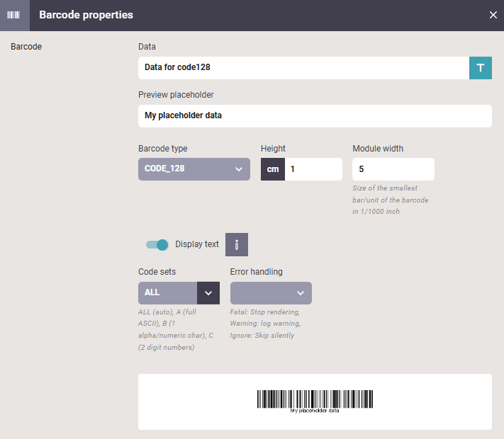
Task: Click the cm unit label for Height
Action: tap(273, 169)
